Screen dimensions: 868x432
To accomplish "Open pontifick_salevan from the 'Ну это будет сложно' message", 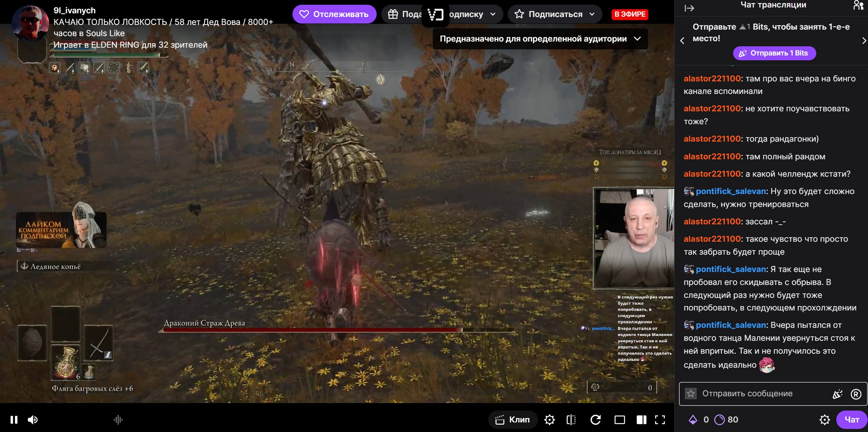I will click(731, 191).
